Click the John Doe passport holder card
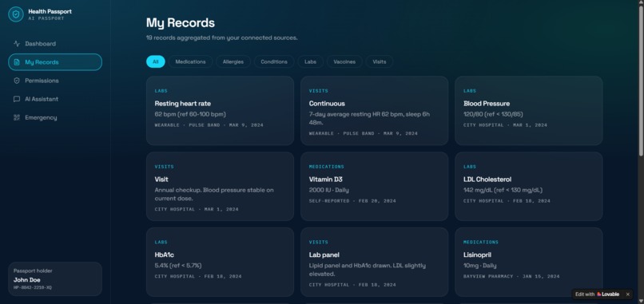The image size is (644, 304). (x=55, y=279)
